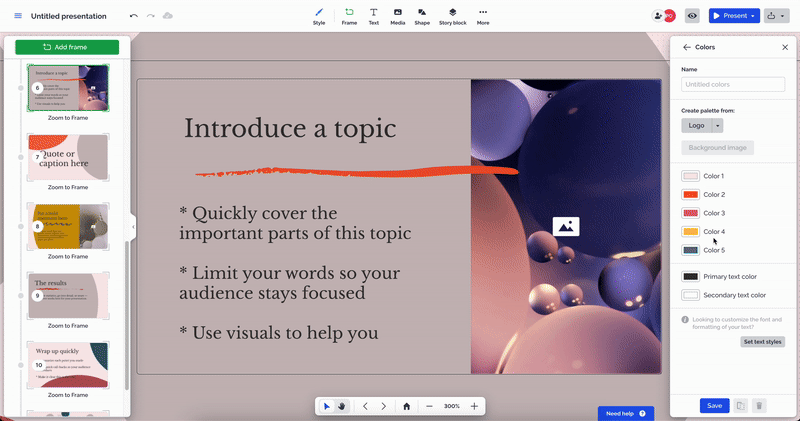Delete the color palette with trash icon
Screen dimensions: 800x421
(x=759, y=405)
